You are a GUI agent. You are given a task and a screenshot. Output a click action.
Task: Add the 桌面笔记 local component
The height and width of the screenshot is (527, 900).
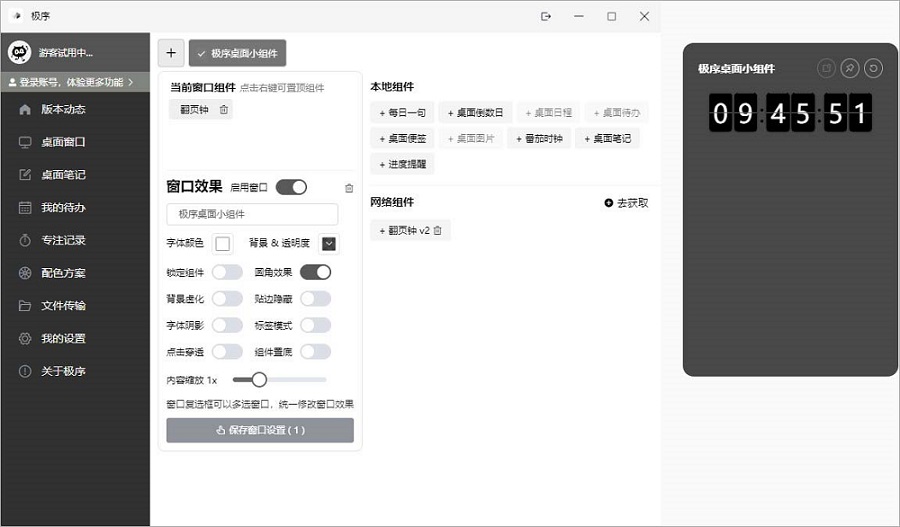tap(607, 138)
